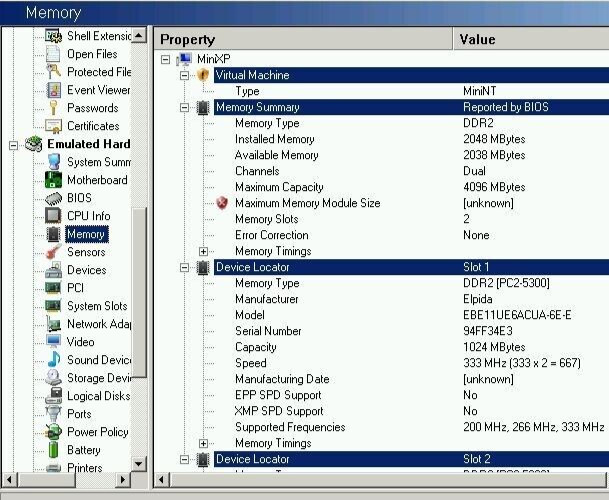Click the Slot 1 Speed value

pyautogui.click(x=522, y=363)
